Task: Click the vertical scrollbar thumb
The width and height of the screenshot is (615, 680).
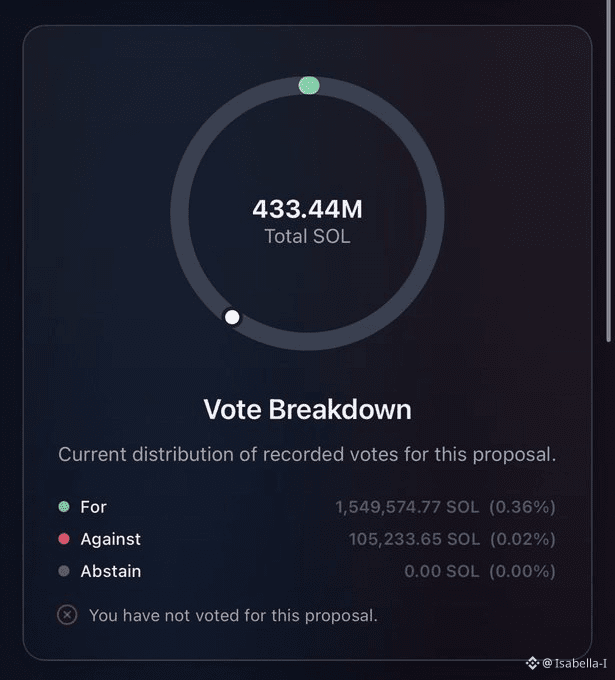Action: coord(609,170)
